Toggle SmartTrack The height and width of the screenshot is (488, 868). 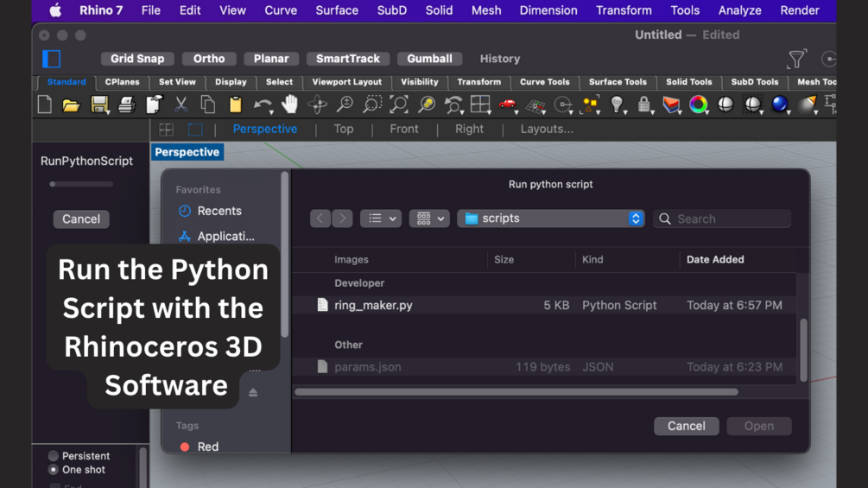pos(348,59)
